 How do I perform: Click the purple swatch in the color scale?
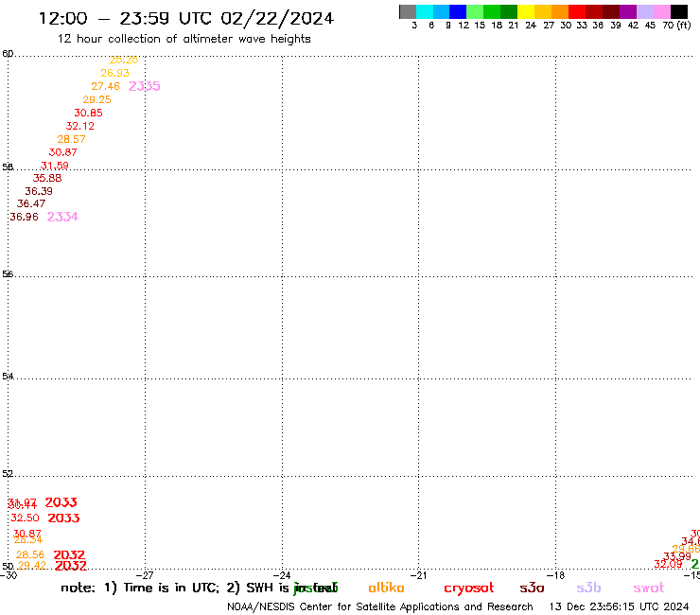628,11
